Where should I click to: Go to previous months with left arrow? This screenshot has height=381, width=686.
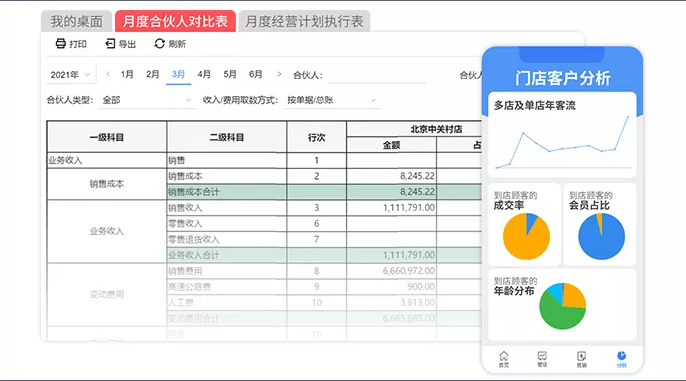[108, 74]
